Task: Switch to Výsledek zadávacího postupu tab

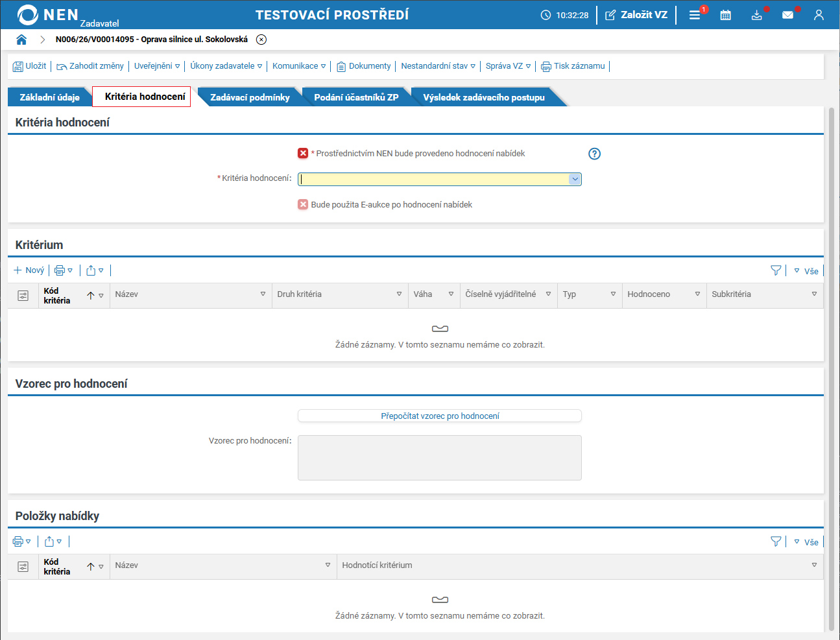Action: pyautogui.click(x=484, y=97)
